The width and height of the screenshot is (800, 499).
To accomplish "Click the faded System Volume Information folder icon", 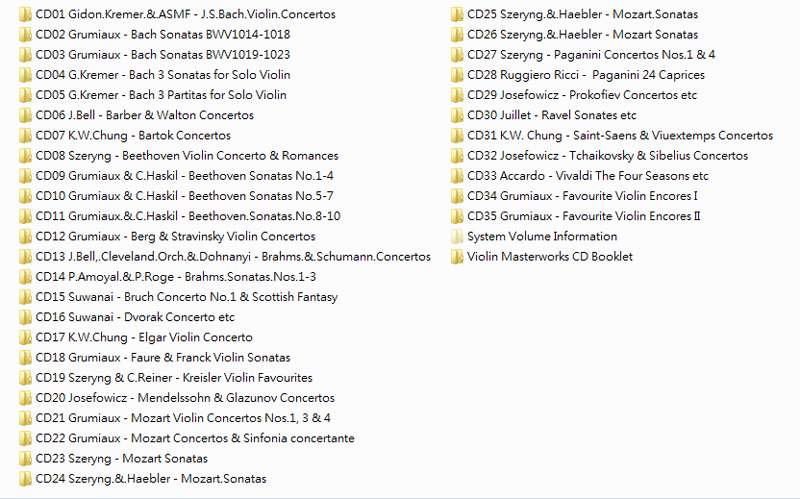I will (x=456, y=237).
